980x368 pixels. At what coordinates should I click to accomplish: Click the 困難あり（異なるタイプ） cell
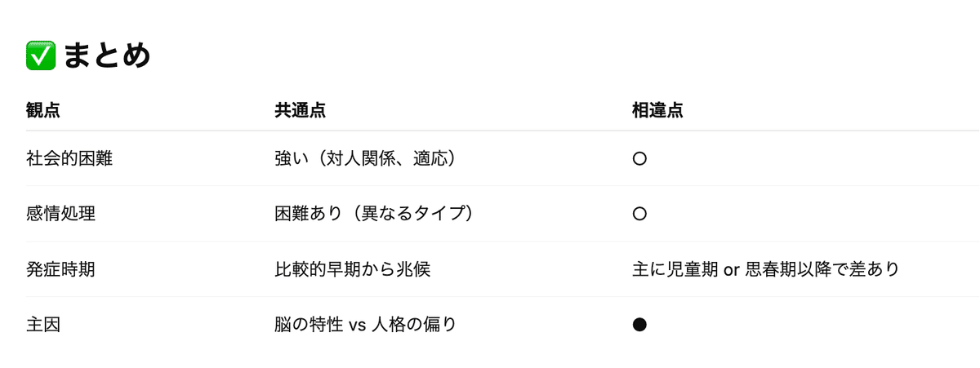click(x=373, y=214)
